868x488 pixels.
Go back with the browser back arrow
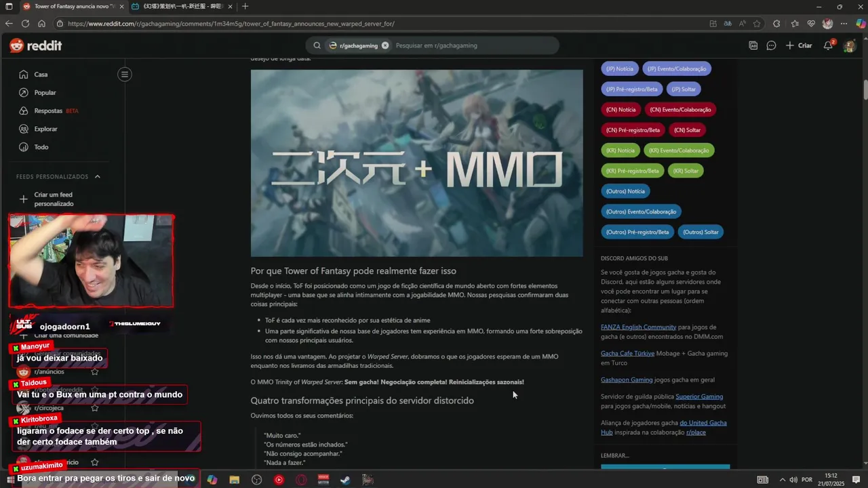pyautogui.click(x=9, y=23)
